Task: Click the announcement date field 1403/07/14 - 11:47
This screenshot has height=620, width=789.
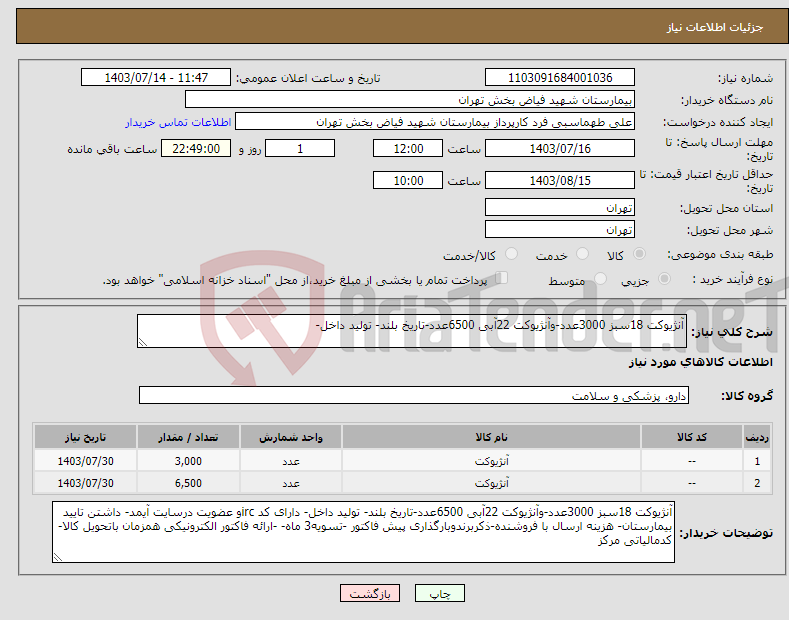Action: tap(156, 78)
